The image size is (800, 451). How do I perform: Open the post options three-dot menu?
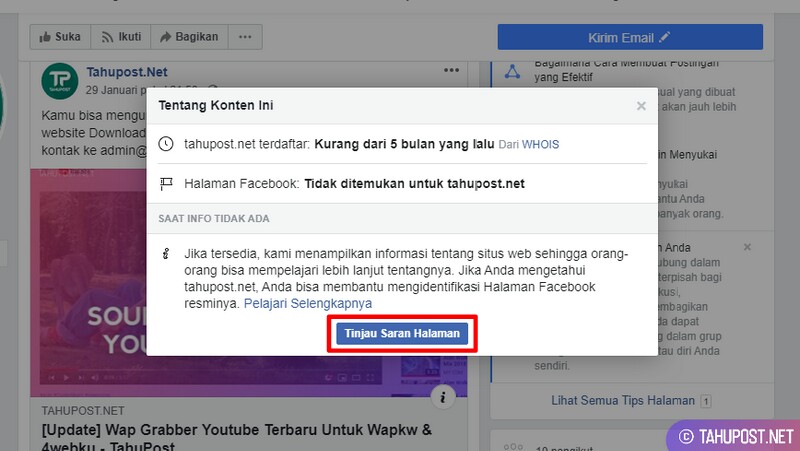(452, 70)
